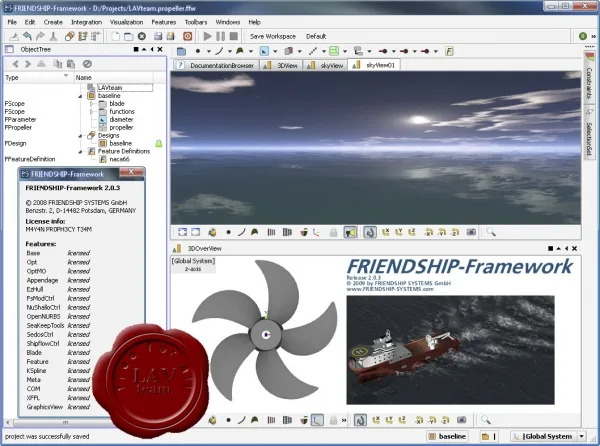Click the curve creation icon in creation toolbar

click(219, 51)
